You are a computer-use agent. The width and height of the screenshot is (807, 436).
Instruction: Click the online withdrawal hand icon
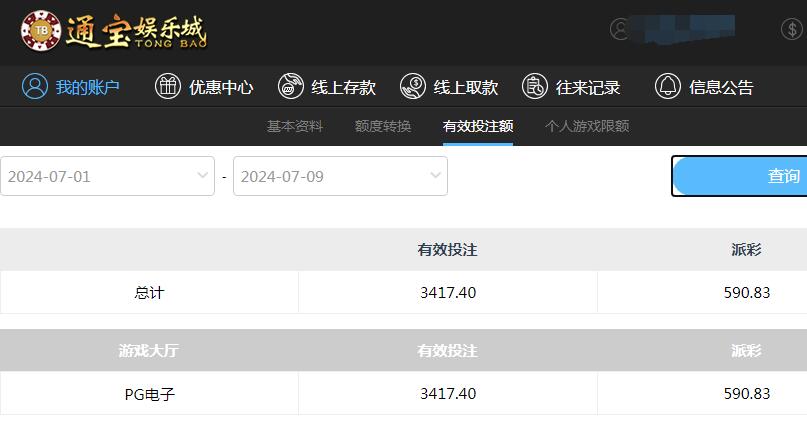413,87
